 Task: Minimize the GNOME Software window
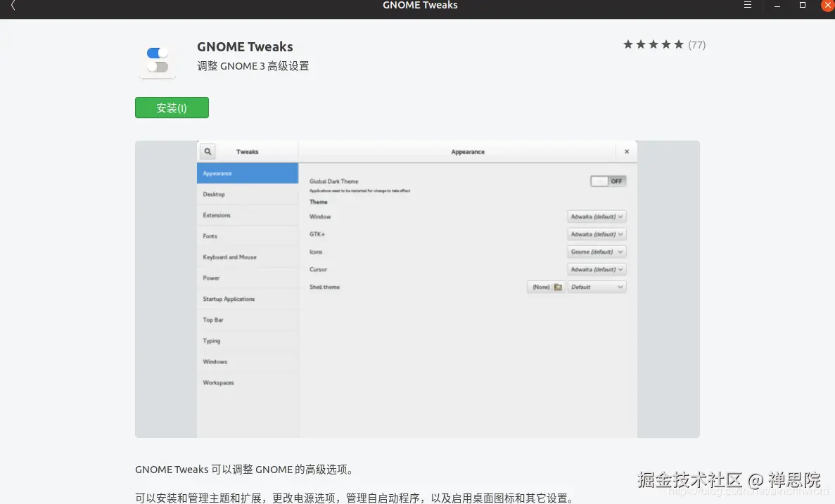(x=777, y=6)
